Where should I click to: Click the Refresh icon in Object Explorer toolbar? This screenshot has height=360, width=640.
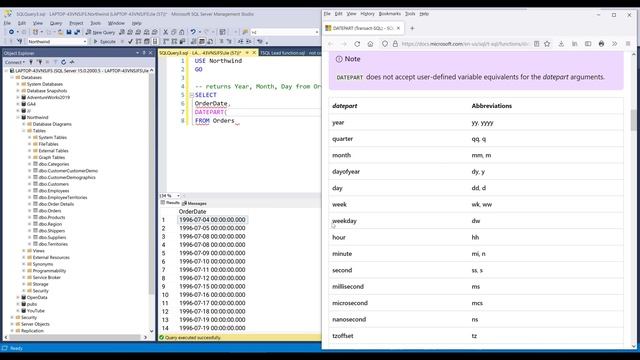click(63, 62)
